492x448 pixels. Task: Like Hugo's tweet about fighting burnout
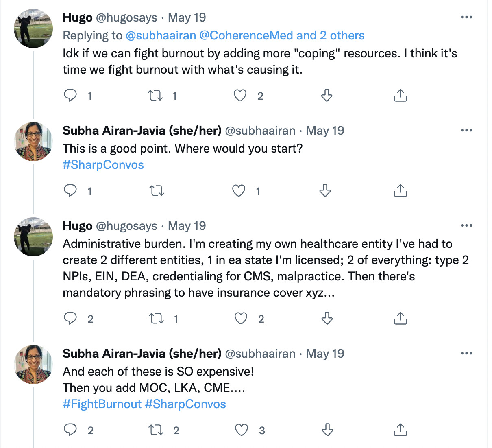tap(240, 96)
